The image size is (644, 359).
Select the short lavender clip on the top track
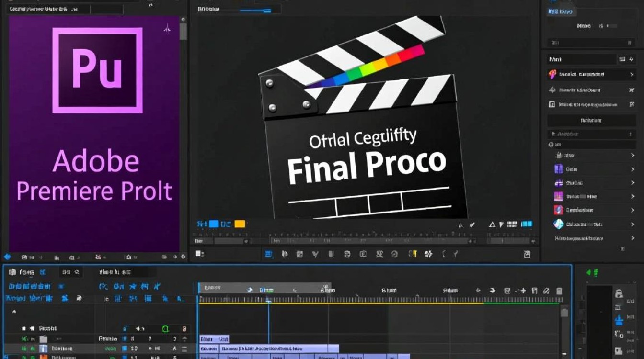(214, 339)
